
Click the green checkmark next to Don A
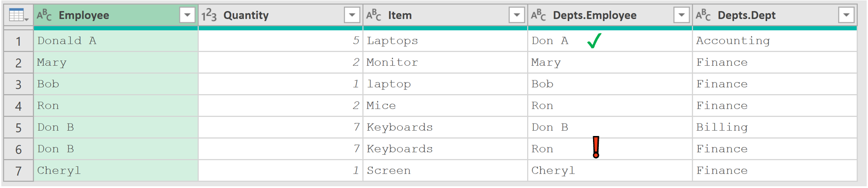(x=594, y=40)
